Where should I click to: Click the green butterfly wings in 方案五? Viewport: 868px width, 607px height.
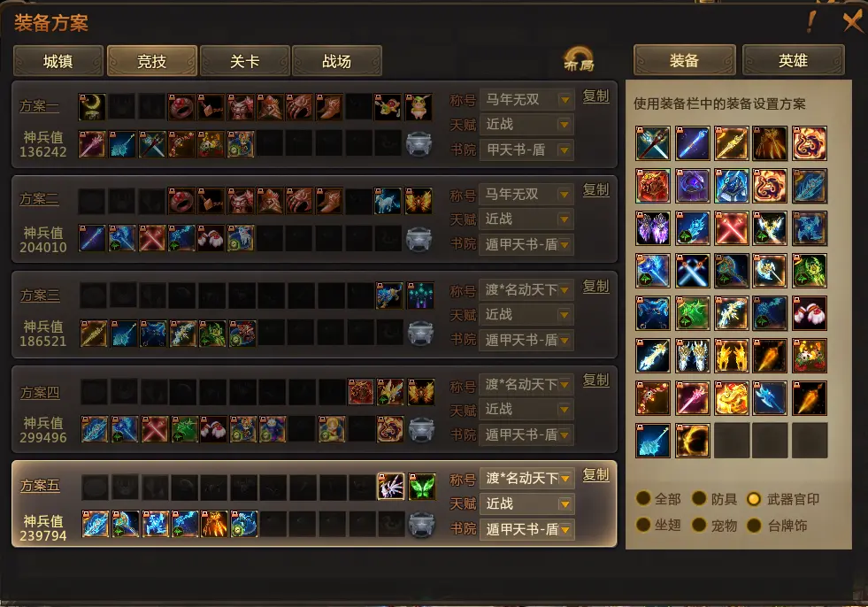pyautogui.click(x=422, y=487)
